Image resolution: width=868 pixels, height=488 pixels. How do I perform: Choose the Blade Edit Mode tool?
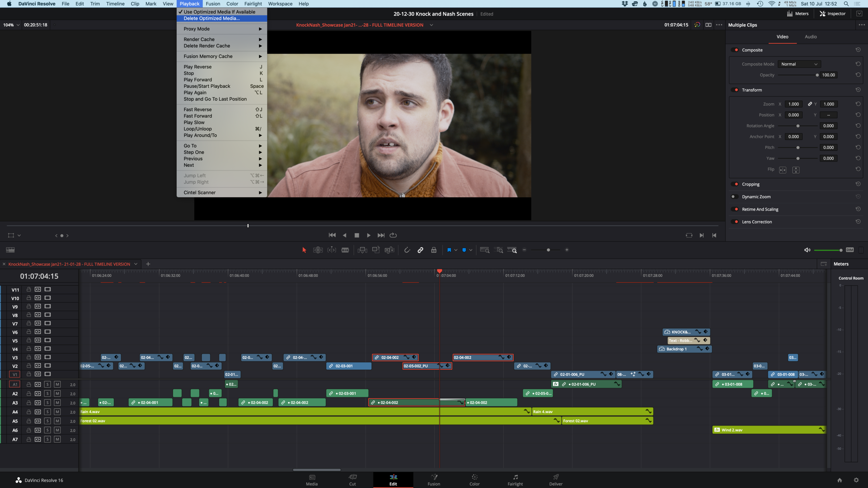(x=345, y=250)
